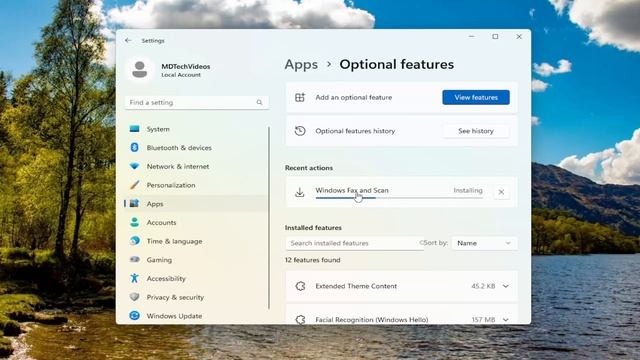Viewport: 640px width, 360px height.
Task: Click the search magnifier icon in Find a setting
Action: pyautogui.click(x=260, y=102)
